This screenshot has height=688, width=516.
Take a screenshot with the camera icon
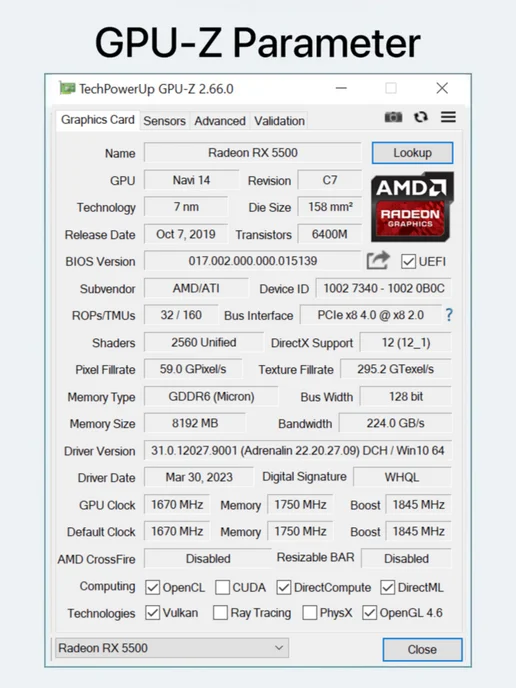point(393,117)
